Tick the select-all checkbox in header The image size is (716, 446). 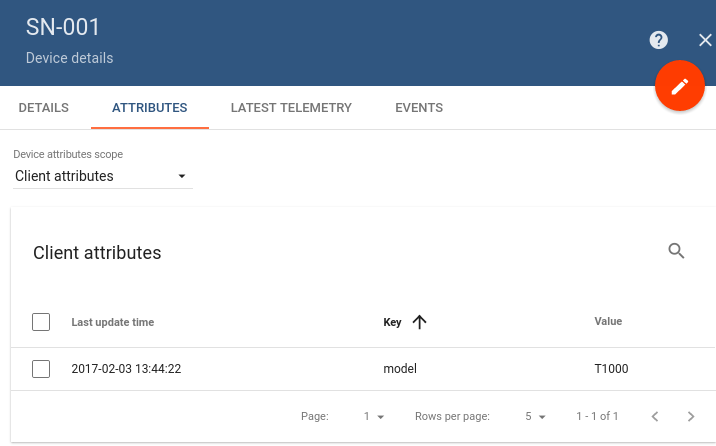[41, 322]
